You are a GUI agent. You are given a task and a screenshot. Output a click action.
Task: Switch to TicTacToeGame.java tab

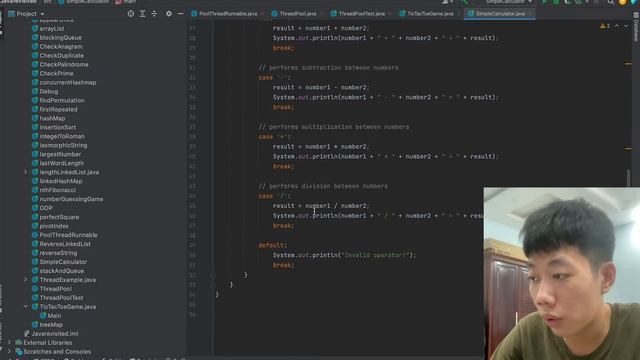430,13
